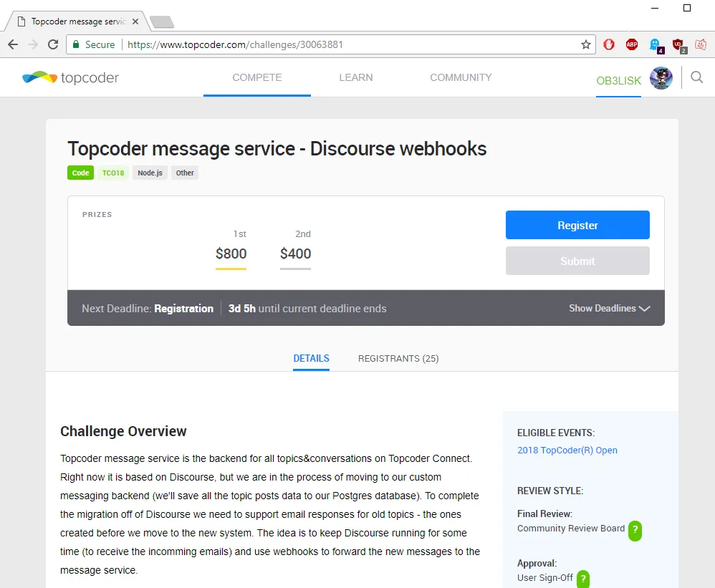Viewport: 715px width, 588px height.
Task: Show Community Review Board help tooltip
Action: (635, 531)
